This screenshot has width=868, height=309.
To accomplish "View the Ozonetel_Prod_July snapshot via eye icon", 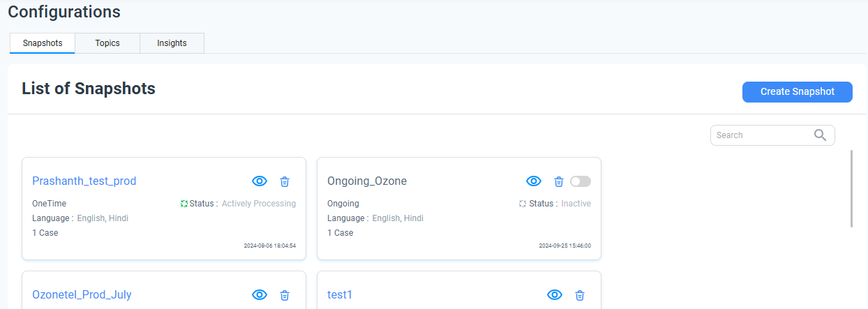I will (260, 295).
